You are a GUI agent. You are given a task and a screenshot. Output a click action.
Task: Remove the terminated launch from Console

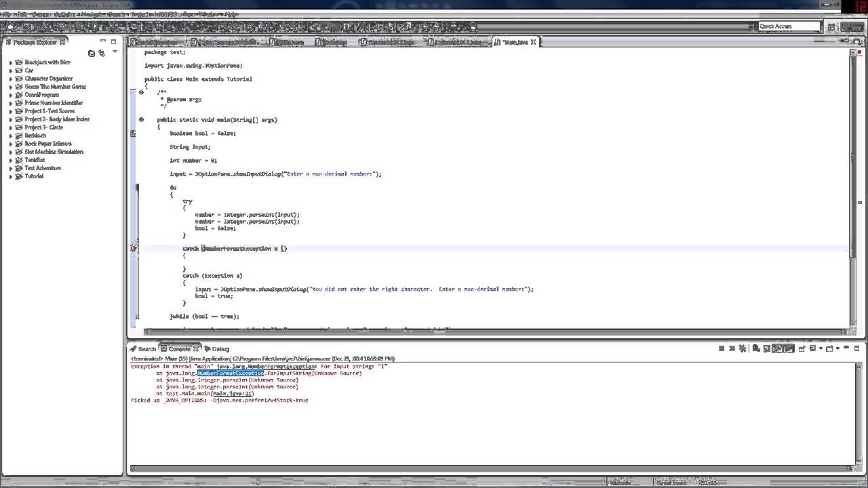coord(732,348)
